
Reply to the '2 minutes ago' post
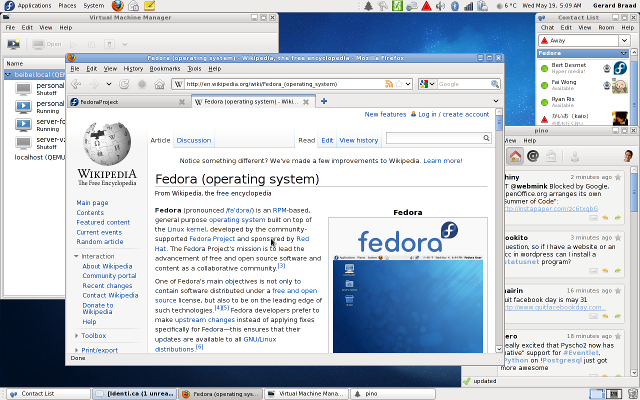[x=605, y=218]
